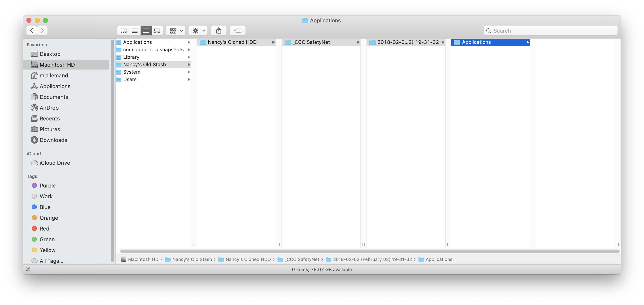Select the Users folder
The height and width of the screenshot is (305, 644).
130,79
